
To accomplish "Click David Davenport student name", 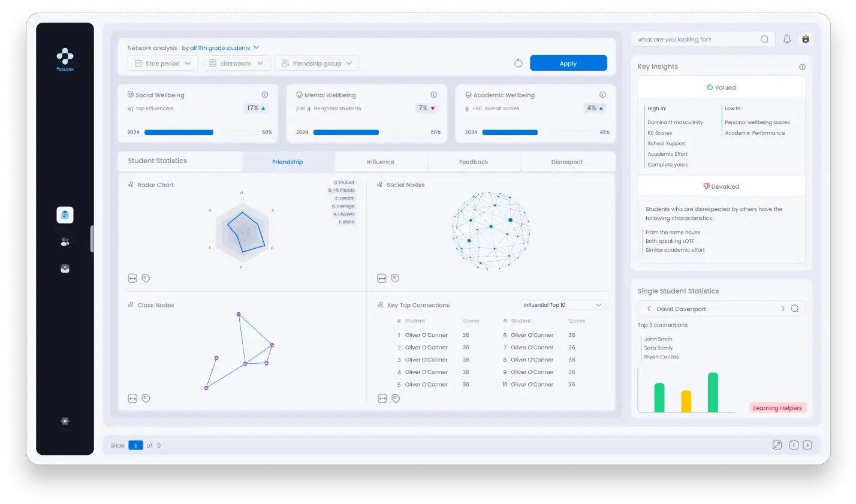I will click(x=681, y=309).
